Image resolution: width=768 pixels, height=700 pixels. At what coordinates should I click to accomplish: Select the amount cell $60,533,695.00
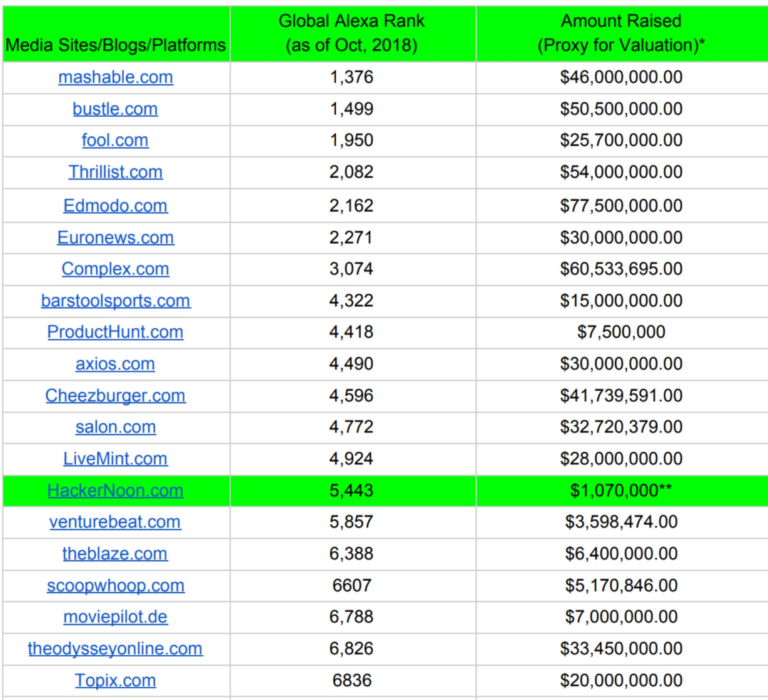[x=622, y=269]
